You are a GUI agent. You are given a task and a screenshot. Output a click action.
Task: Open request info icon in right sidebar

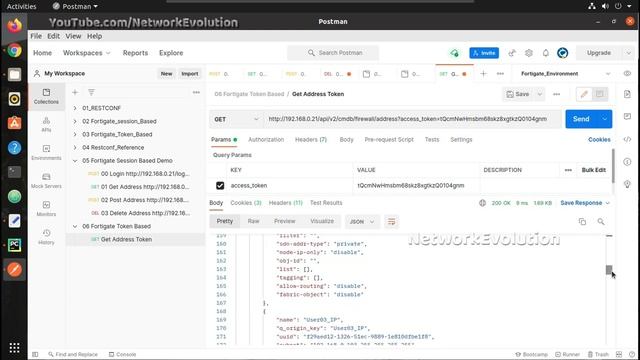[627, 162]
